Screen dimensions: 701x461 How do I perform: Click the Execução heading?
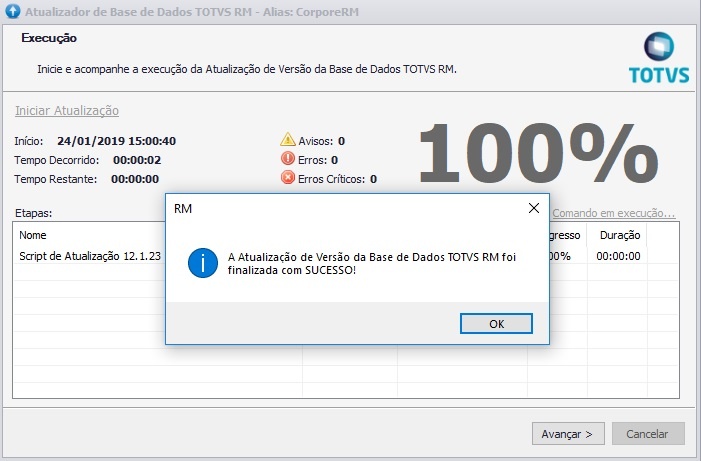[49, 38]
